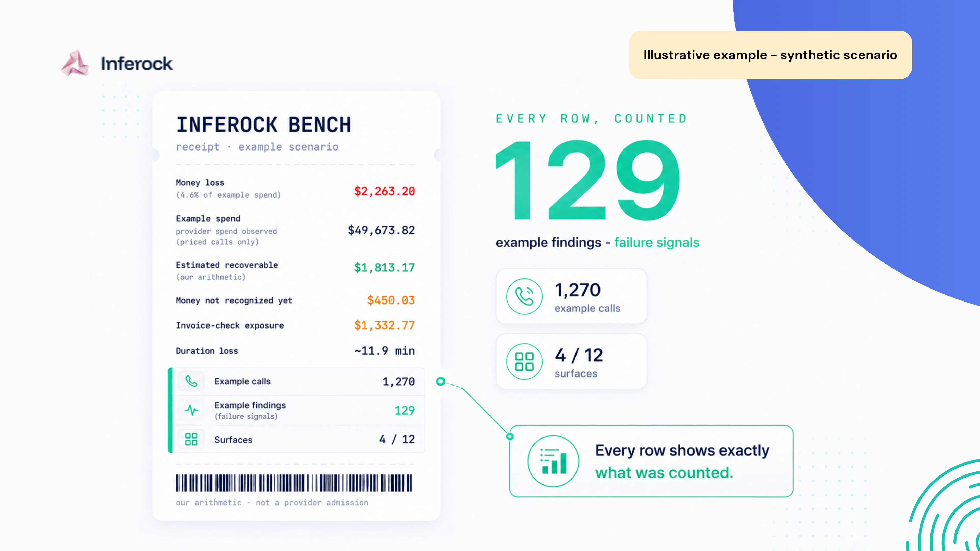Click the 4.6% of example spend note

click(228, 195)
